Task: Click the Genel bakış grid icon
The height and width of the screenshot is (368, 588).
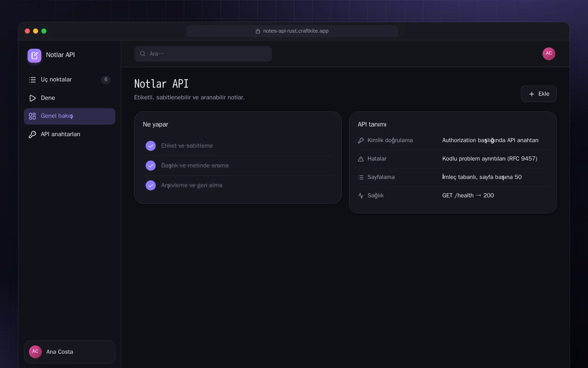Action: (32, 116)
